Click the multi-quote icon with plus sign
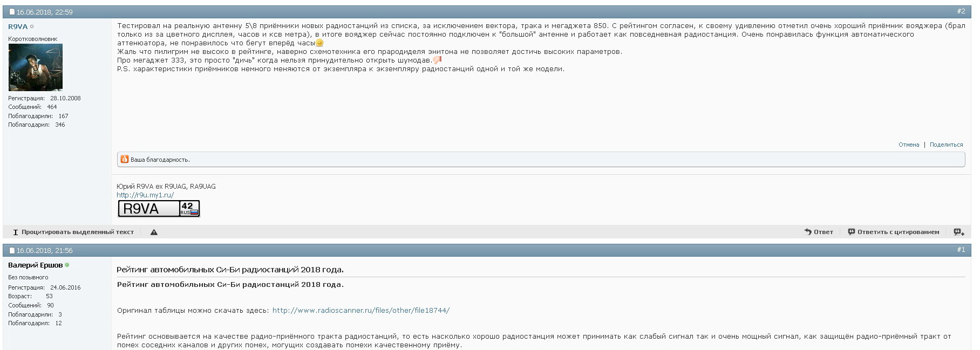This screenshot has height=350, width=980. point(958,232)
